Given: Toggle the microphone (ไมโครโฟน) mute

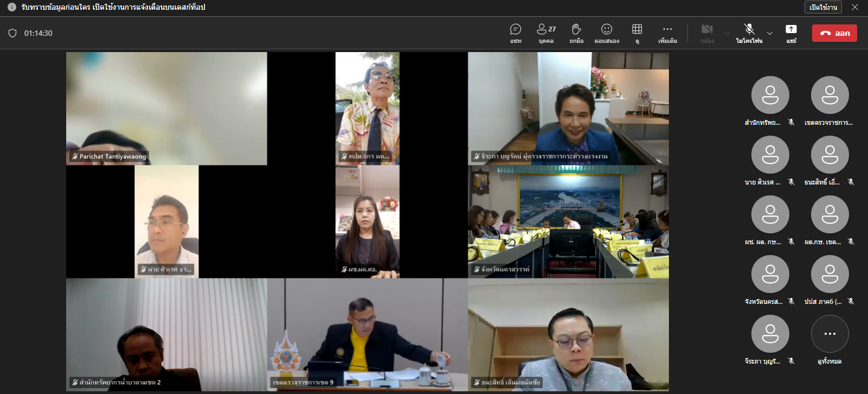Looking at the screenshot, I should 749,33.
